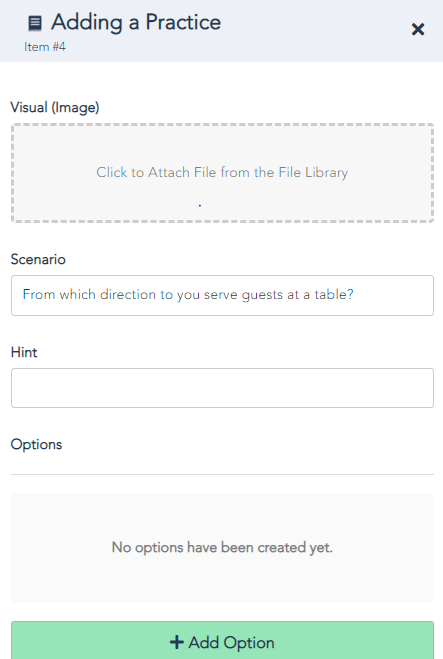
Task: Click the plus icon on Add Option
Action: click(177, 642)
